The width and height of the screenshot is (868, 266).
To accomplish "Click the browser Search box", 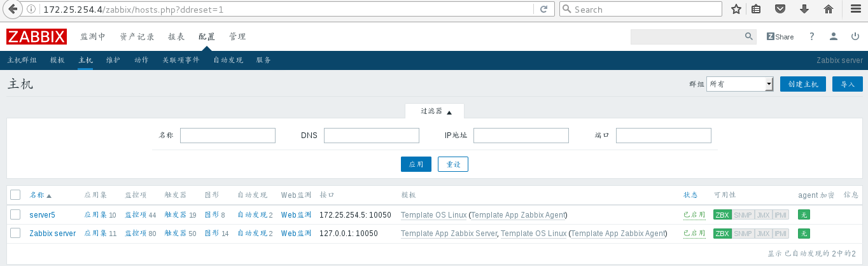I will click(641, 10).
